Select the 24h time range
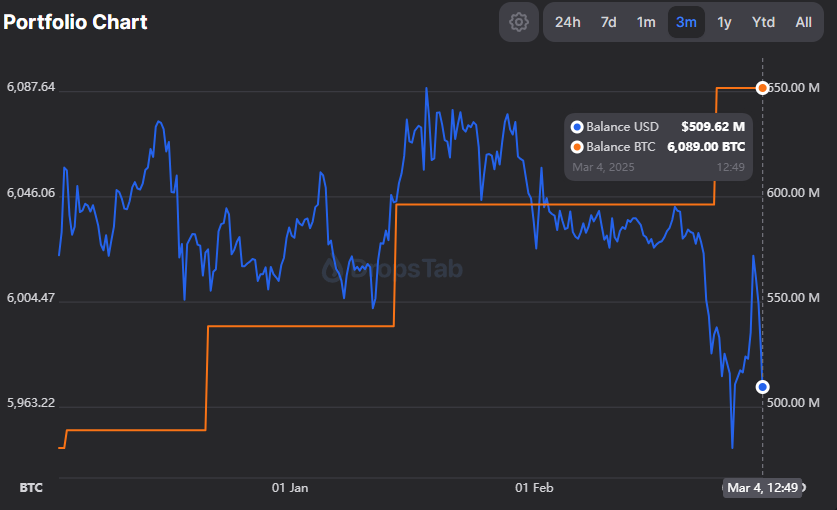 [x=567, y=22]
